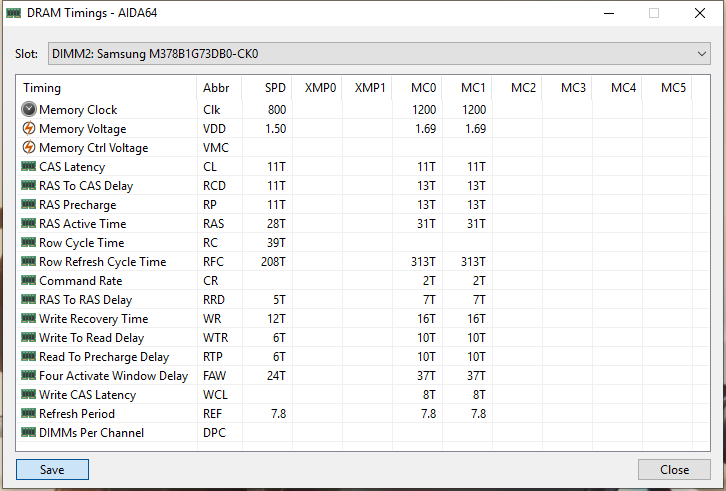Click the Read To Precharge Delay chip icon
The width and height of the screenshot is (726, 491).
coord(29,356)
